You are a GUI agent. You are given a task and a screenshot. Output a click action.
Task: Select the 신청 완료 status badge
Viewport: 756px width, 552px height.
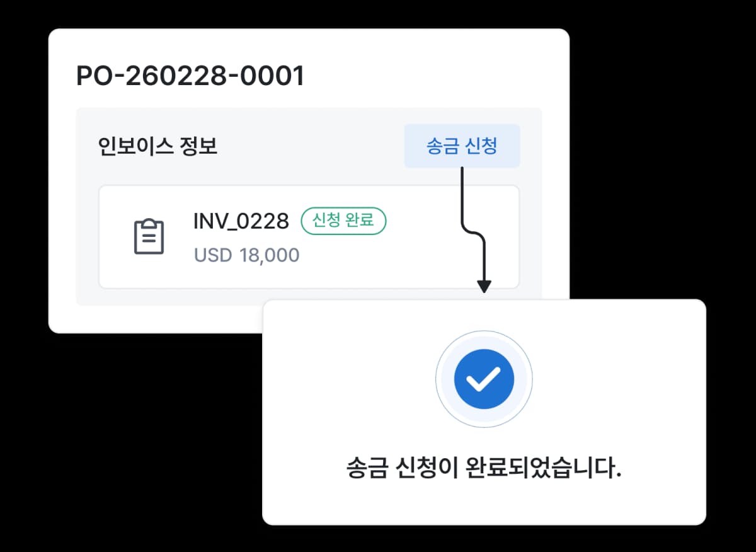tap(343, 221)
